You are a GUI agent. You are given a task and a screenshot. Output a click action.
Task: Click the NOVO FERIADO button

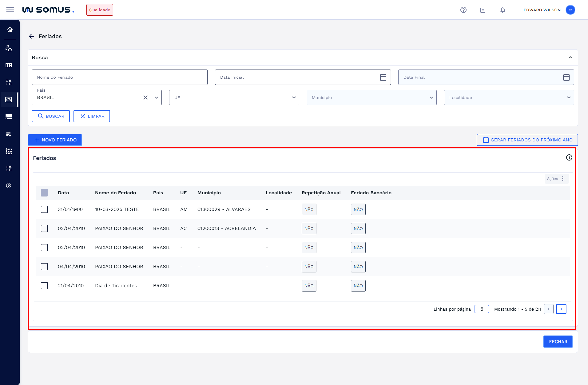point(55,140)
